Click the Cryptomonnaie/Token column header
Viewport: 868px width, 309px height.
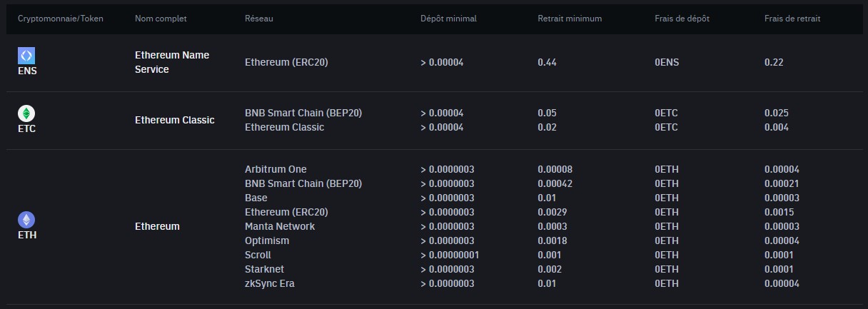(61, 19)
